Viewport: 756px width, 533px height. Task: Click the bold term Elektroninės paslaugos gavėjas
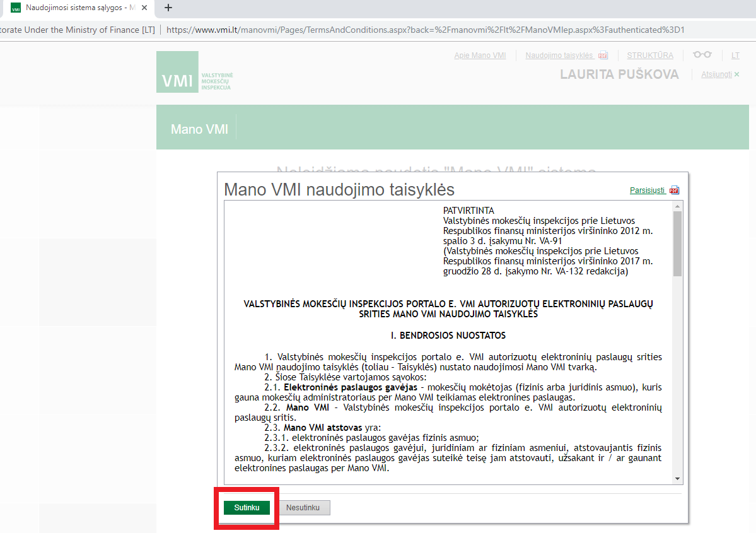351,387
